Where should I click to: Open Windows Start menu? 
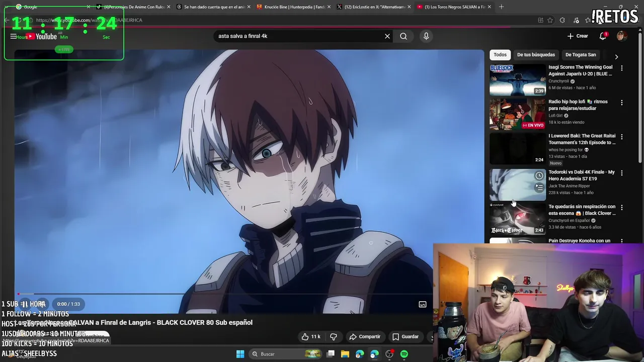(x=240, y=354)
